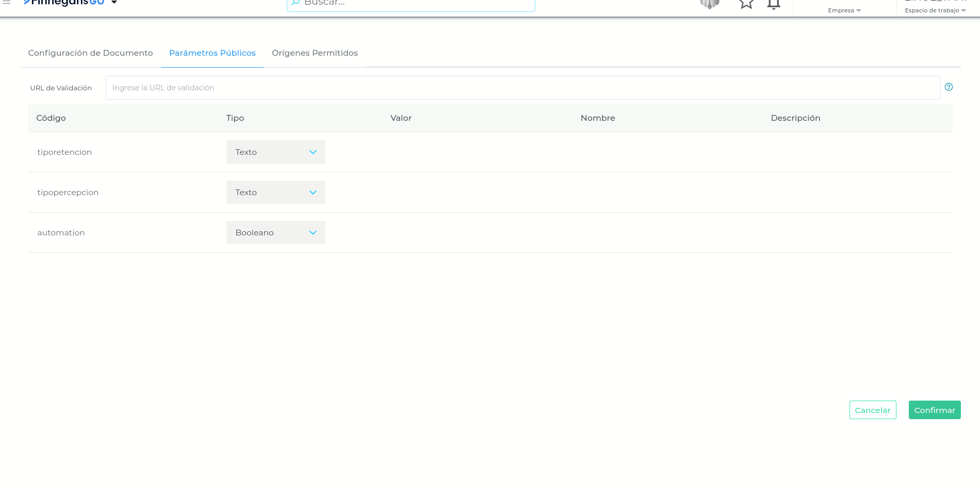Click the Descripción column header
This screenshot has width=980, height=493.
pyautogui.click(x=795, y=118)
